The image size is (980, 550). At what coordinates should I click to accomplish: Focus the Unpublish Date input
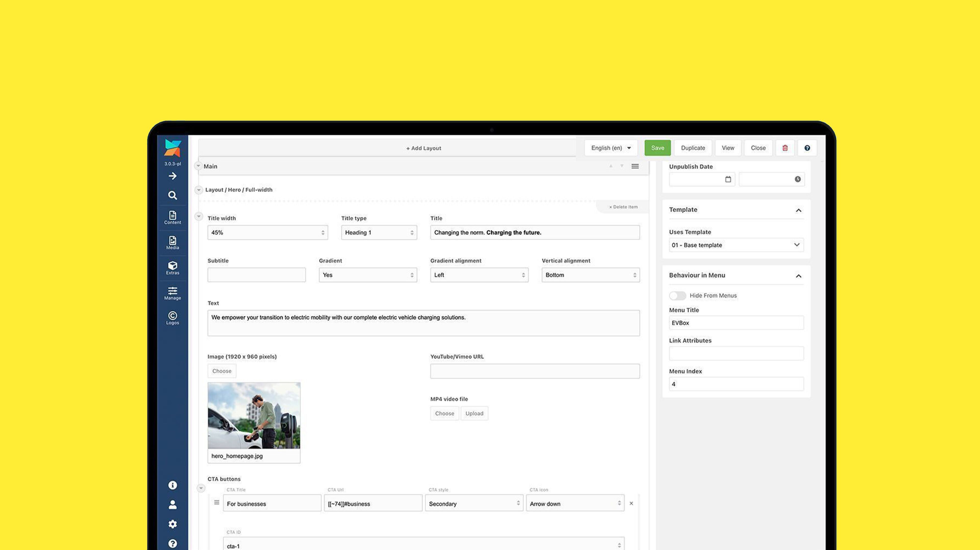(x=702, y=179)
